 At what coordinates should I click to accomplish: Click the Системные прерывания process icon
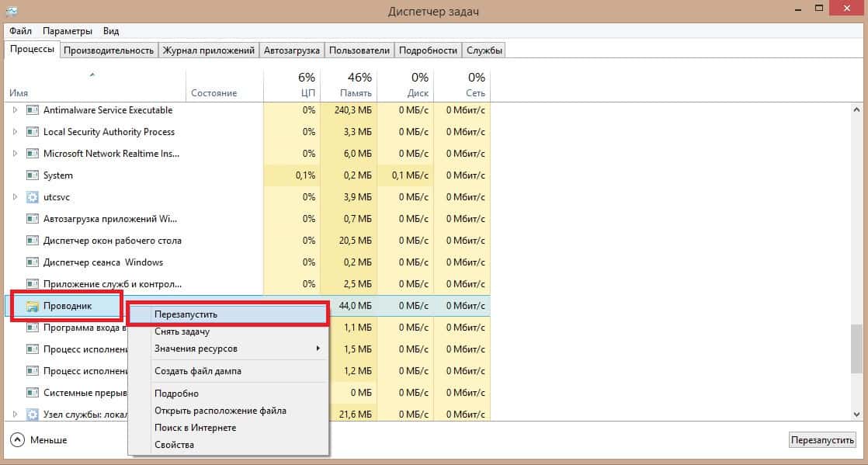[x=33, y=393]
